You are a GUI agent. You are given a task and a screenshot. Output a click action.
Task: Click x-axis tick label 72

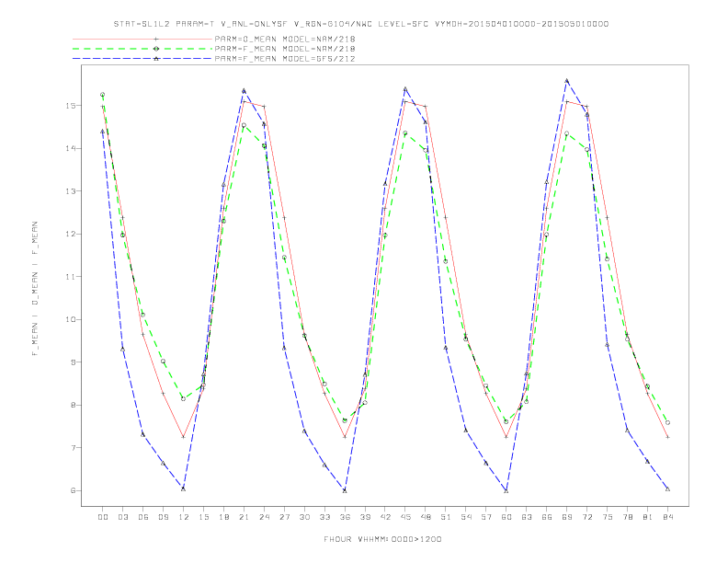click(x=586, y=517)
